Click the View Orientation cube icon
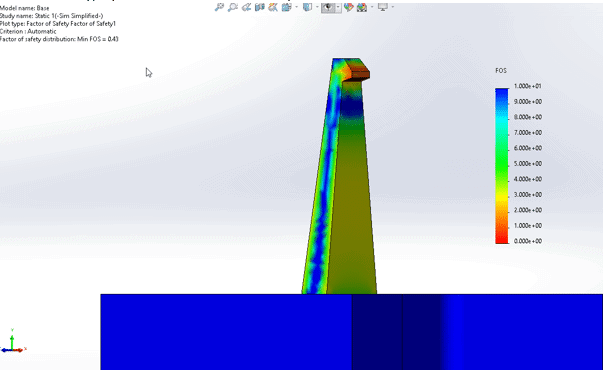Viewport: 606px width, 370px height. pyautogui.click(x=287, y=7)
